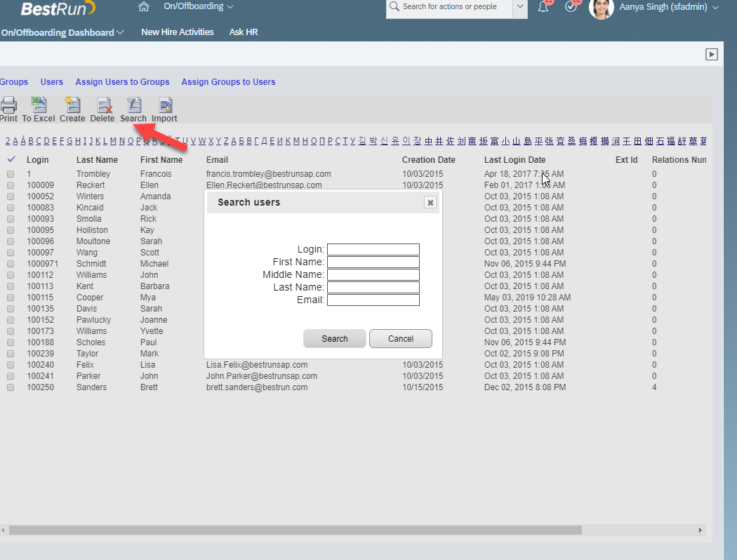This screenshot has width=737, height=560.
Task: Open the Aanya Singh user menu
Action: tap(669, 7)
